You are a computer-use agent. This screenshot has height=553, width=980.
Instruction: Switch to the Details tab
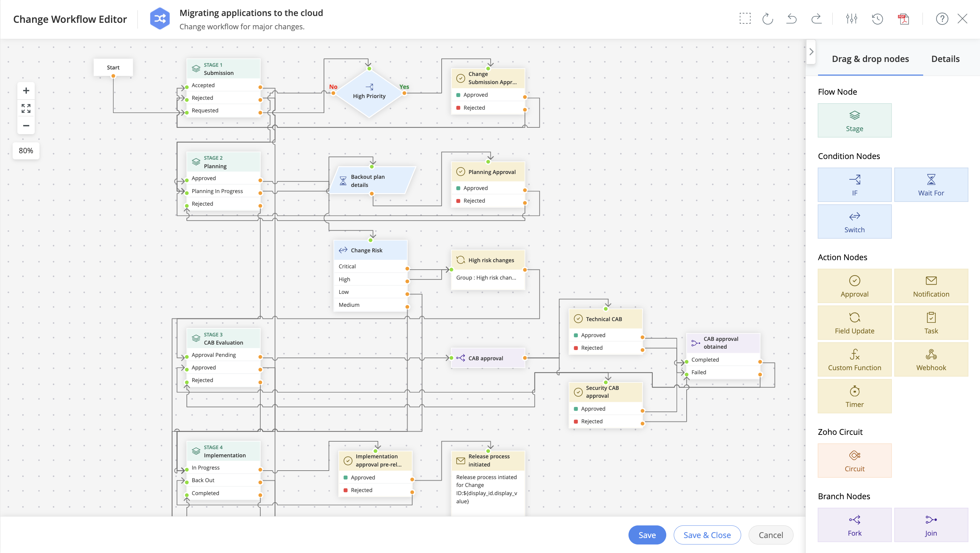point(945,59)
